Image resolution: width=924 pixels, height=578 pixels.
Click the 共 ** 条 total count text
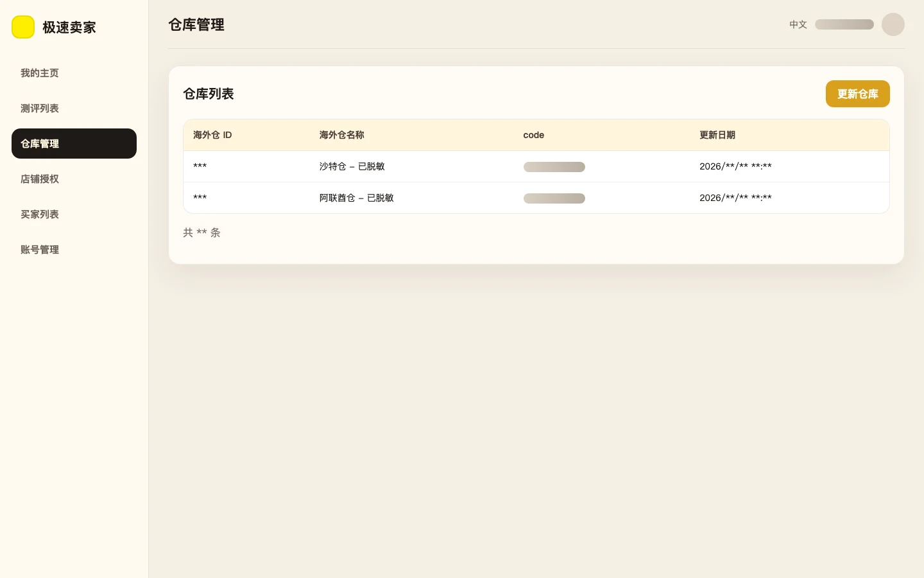coord(201,232)
